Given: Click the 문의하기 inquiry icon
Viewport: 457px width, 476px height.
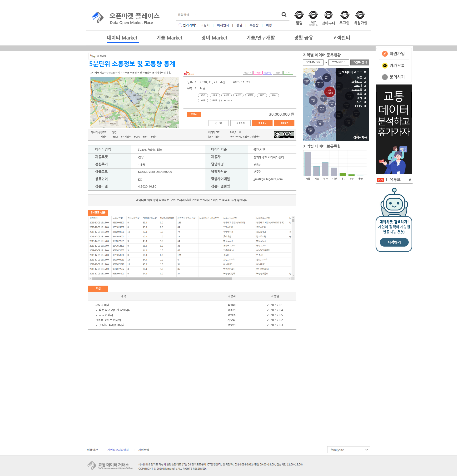Looking at the screenshot, I should click(385, 77).
